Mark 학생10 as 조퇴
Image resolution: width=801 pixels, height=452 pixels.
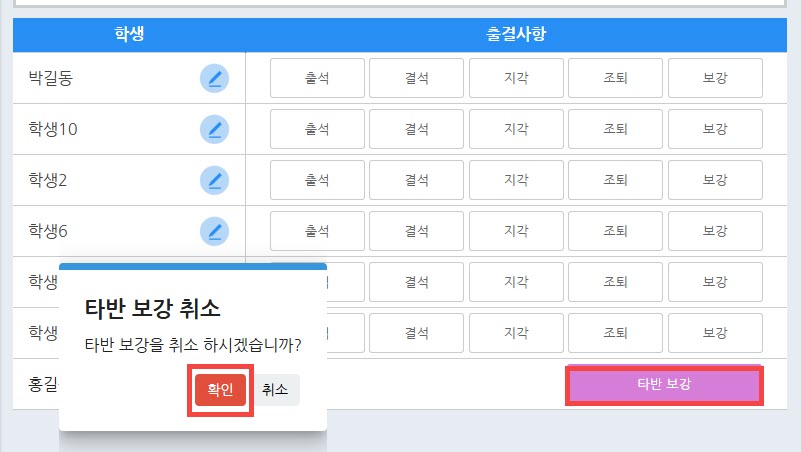[x=615, y=129]
